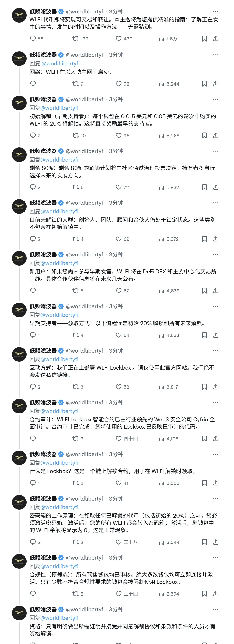The width and height of the screenshot is (234, 644).
Task: View analytics showing 1.8万 views
Action: pos(168,39)
